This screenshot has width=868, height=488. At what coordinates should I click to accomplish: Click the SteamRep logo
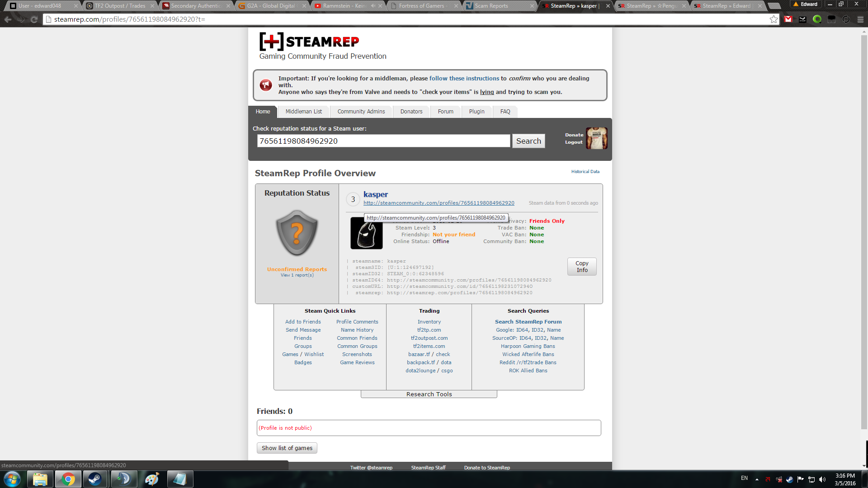point(309,42)
